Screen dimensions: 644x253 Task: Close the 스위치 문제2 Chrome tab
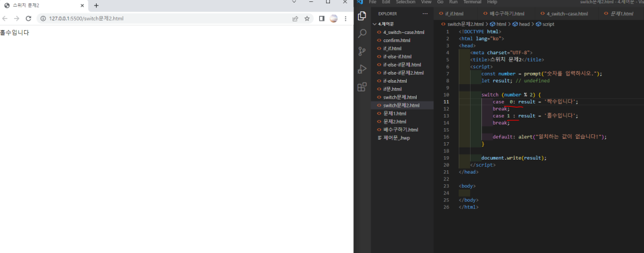[82, 5]
